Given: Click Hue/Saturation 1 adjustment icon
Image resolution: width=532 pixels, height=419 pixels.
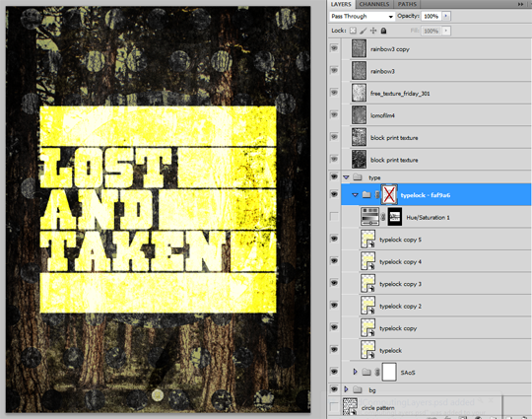Looking at the screenshot, I should (x=369, y=217).
